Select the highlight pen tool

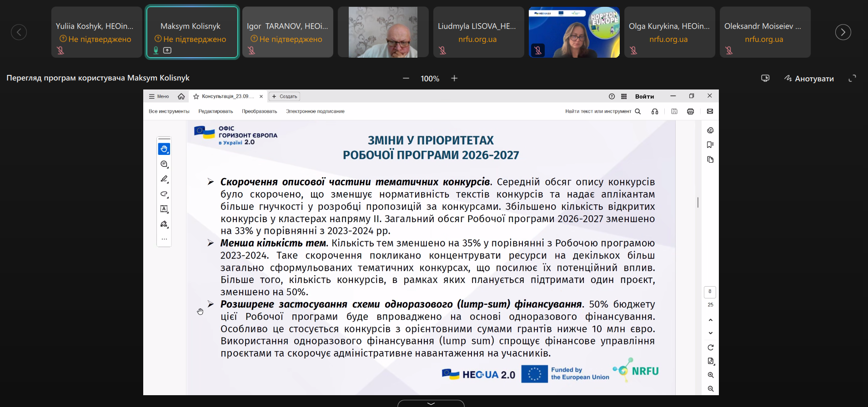point(164,179)
